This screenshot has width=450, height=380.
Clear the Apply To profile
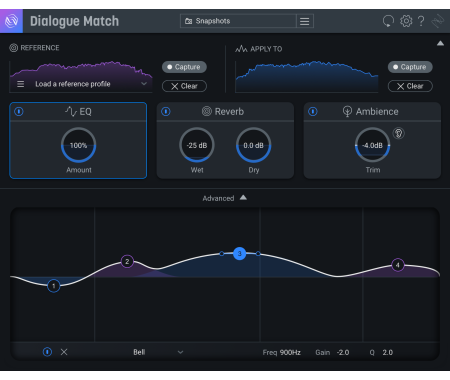410,86
